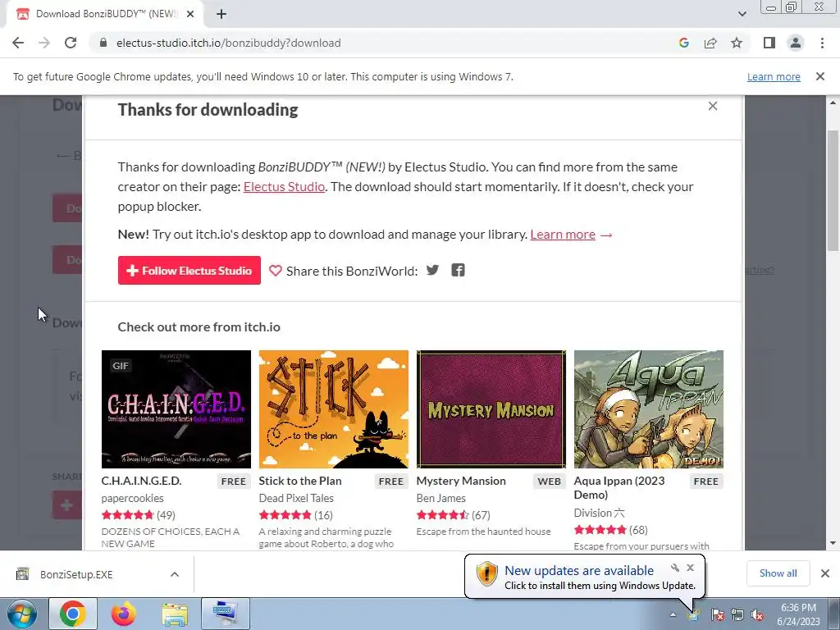The height and width of the screenshot is (630, 840).
Task: Reload the current page
Action: tap(71, 43)
